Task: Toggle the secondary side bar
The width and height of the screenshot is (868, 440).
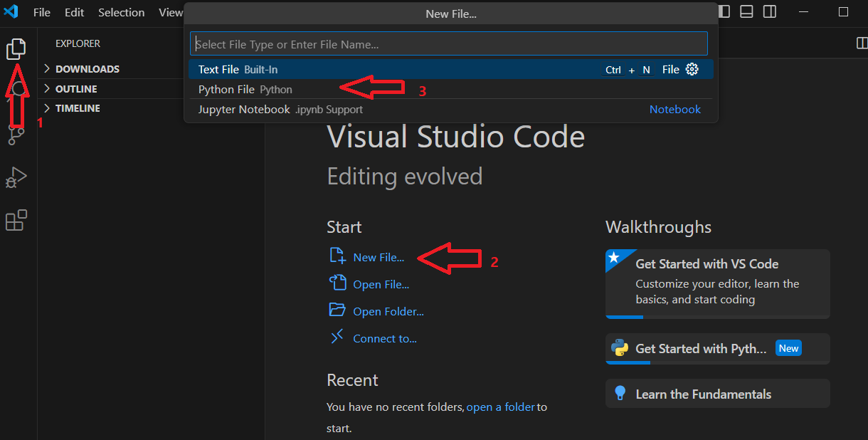Action: [769, 12]
